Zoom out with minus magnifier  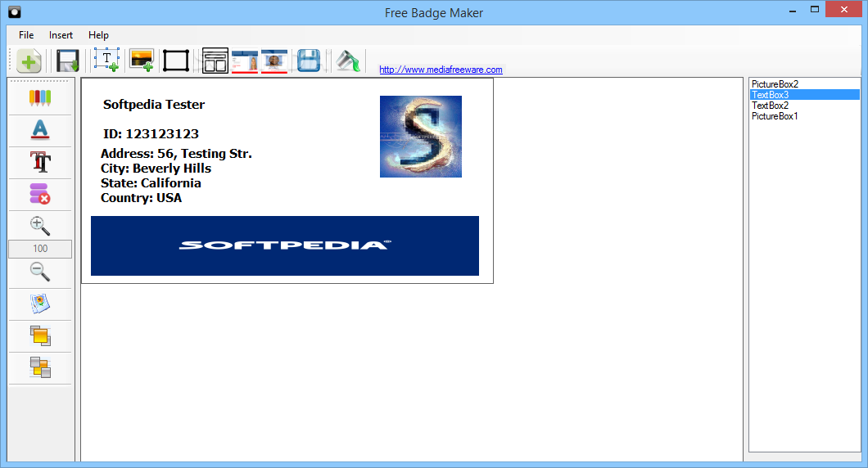(40, 272)
